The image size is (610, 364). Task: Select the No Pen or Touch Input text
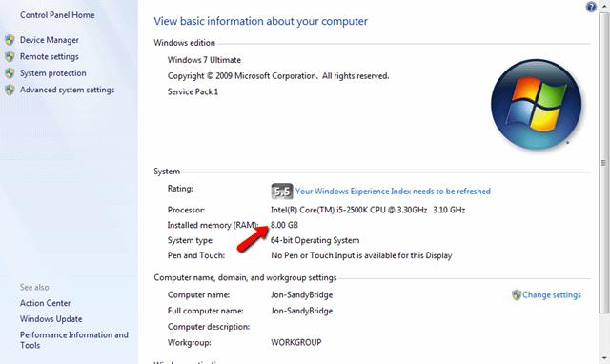tap(361, 255)
